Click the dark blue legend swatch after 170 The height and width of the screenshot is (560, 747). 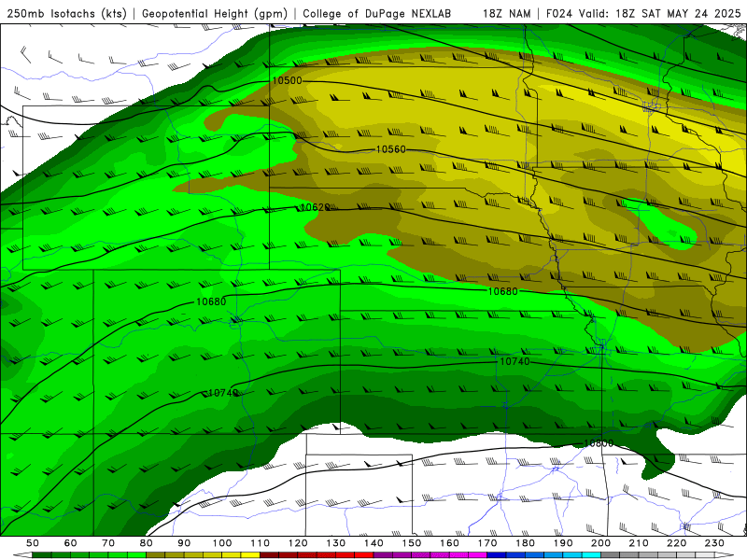(x=497, y=555)
